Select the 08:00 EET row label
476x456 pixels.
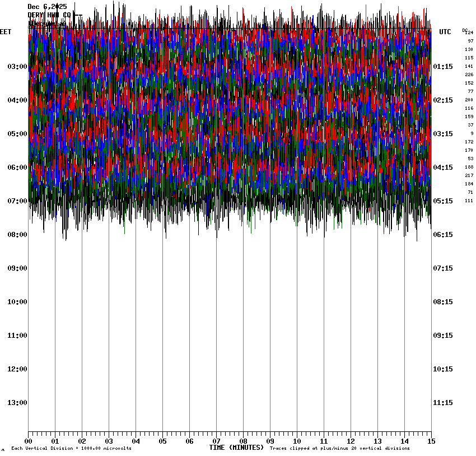click(x=17, y=235)
